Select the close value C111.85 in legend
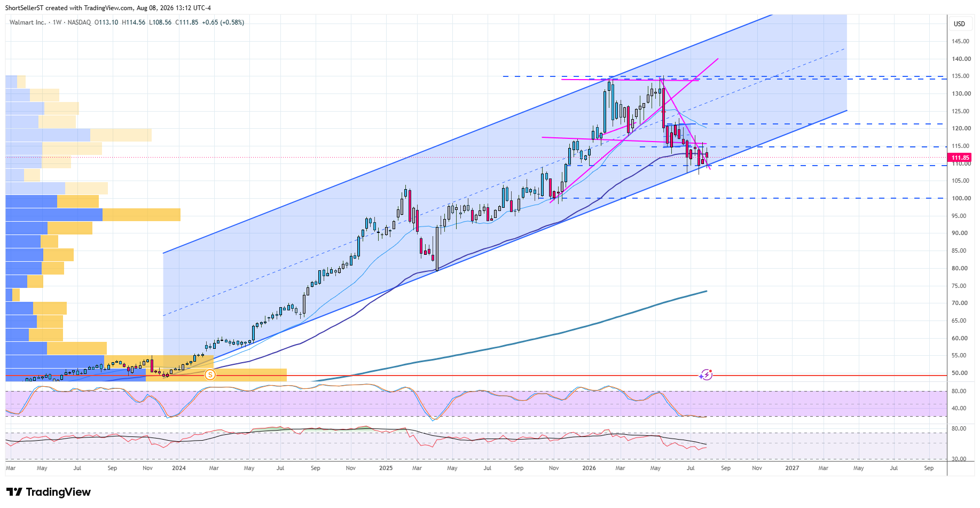 (x=187, y=22)
